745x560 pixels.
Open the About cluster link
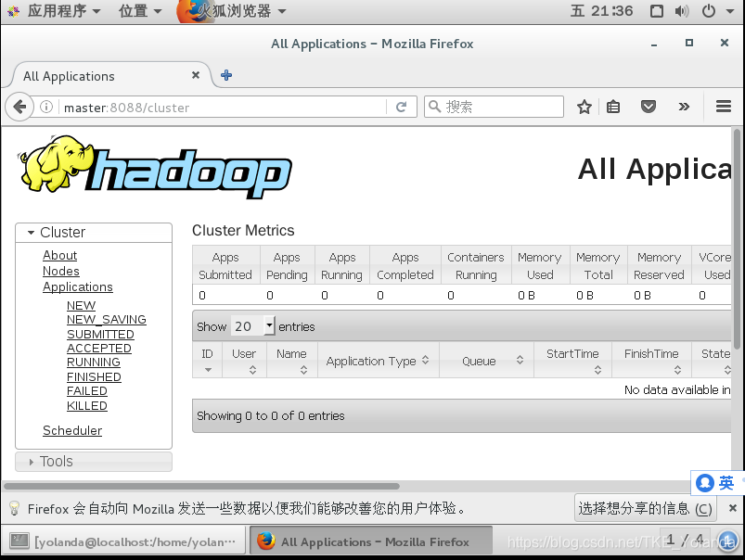coord(60,255)
